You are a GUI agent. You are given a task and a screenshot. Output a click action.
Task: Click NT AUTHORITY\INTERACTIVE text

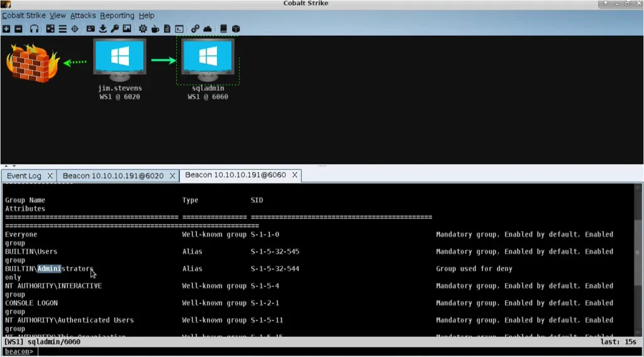pos(53,286)
